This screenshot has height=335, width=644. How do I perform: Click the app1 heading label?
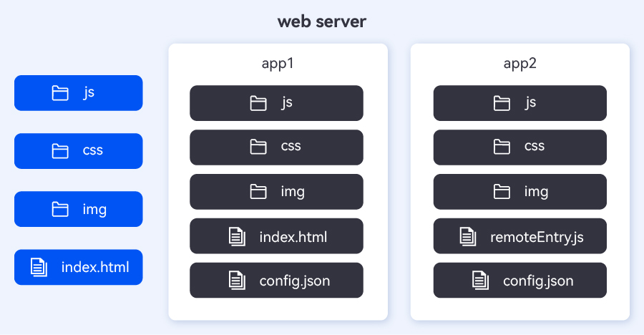pos(278,63)
